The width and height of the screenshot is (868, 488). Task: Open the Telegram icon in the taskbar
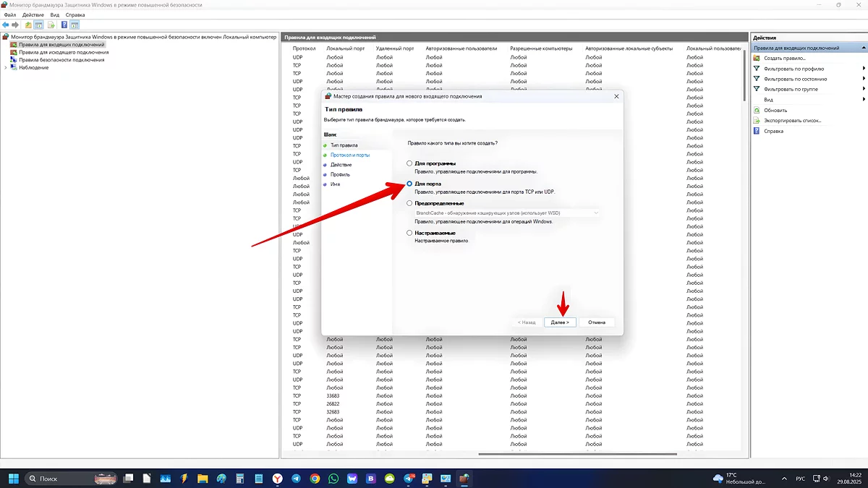pos(297,479)
